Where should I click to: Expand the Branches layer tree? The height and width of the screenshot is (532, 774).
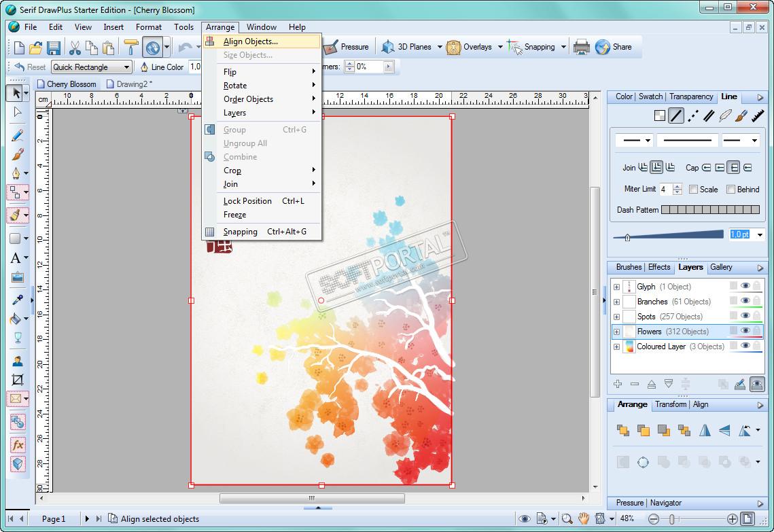tap(616, 302)
